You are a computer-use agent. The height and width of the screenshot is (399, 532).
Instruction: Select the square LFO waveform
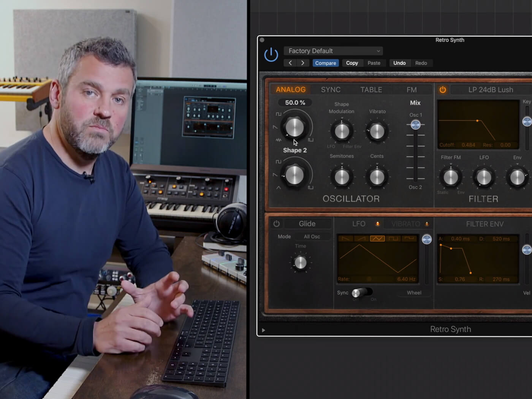point(394,238)
